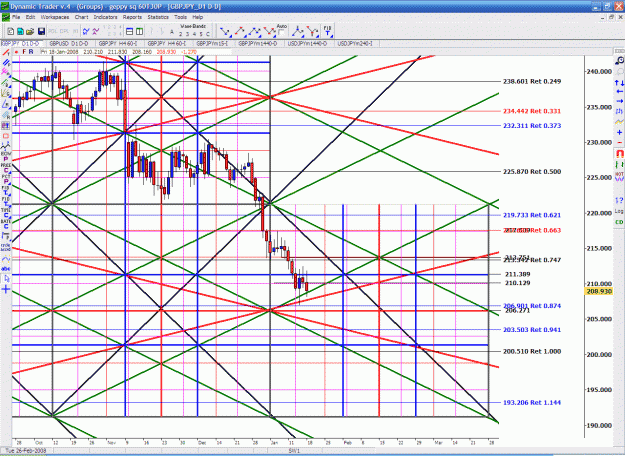This screenshot has height=456, width=625.
Task: Click the 232.311 Ret 0.373 label
Action: (532, 126)
